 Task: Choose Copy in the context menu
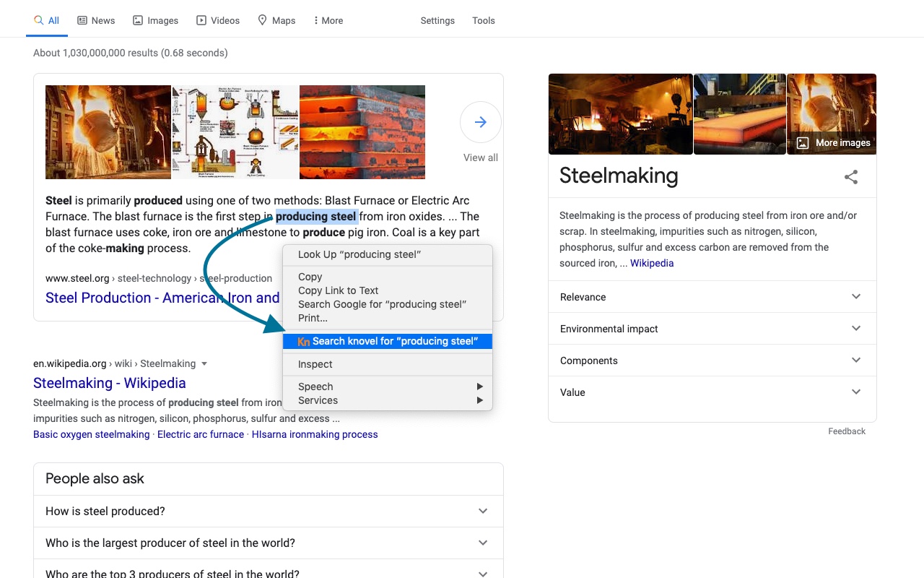[388, 277]
